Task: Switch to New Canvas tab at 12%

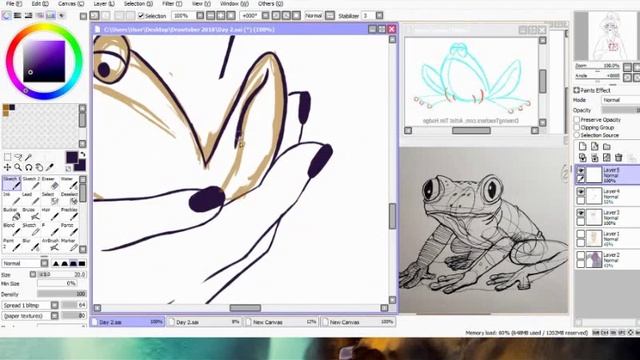Action: [281, 322]
